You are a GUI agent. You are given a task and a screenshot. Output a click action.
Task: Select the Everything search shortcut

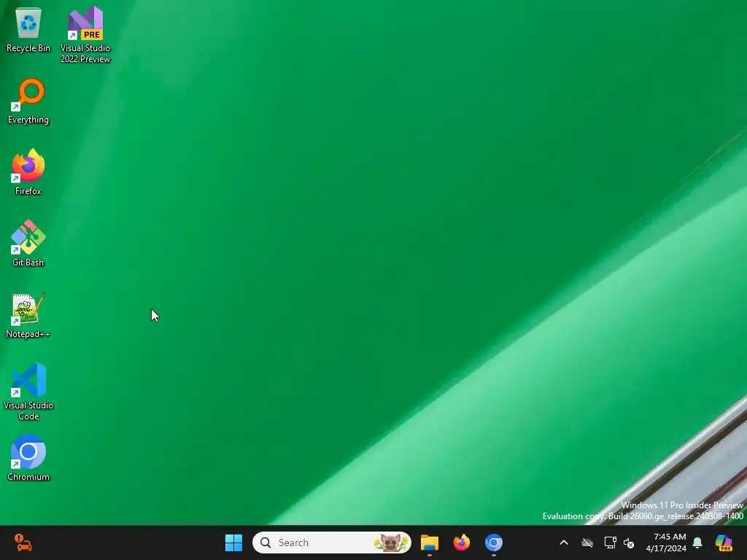28,101
